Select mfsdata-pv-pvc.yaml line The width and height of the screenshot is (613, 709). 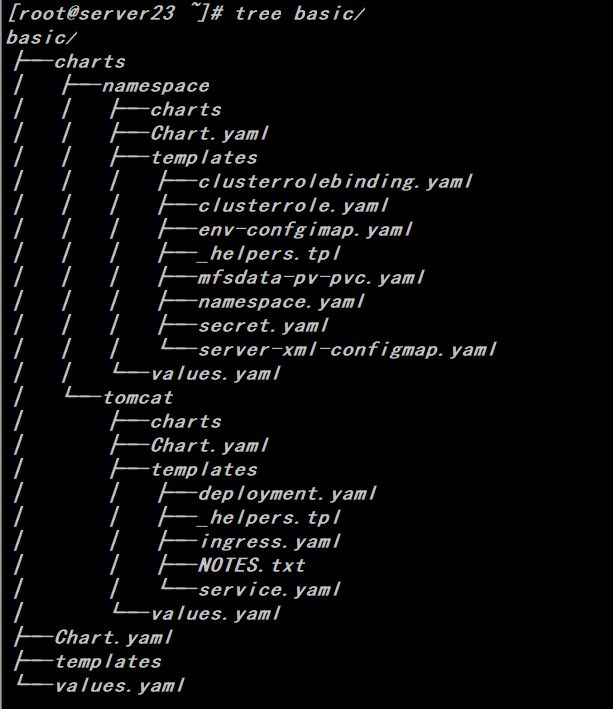(x=311, y=278)
